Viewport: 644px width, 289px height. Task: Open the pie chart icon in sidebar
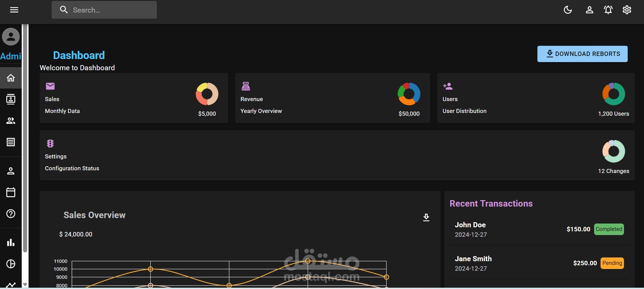(x=11, y=264)
